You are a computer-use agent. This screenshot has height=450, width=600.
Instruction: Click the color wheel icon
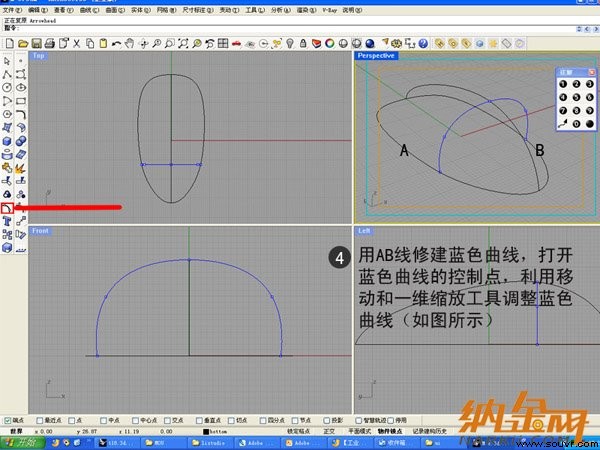(329, 44)
